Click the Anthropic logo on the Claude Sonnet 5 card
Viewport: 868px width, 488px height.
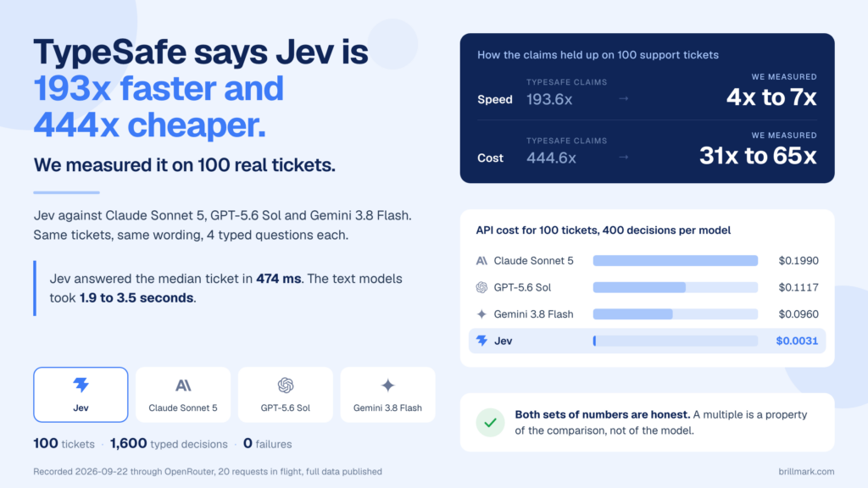click(183, 385)
